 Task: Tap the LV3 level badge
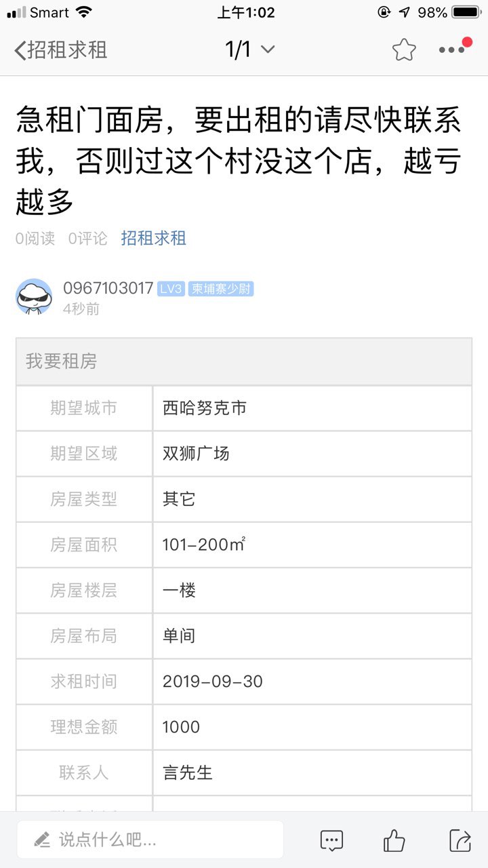point(170,289)
